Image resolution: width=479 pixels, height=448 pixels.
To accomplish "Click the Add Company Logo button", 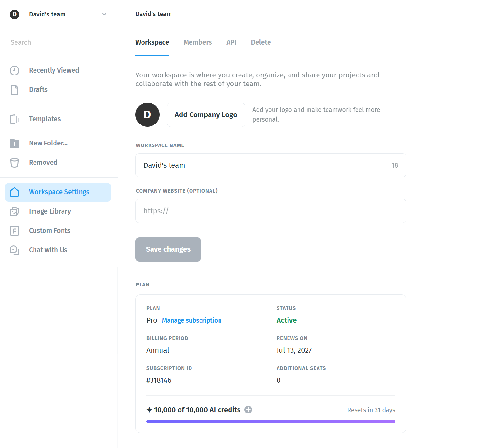I will coord(206,115).
